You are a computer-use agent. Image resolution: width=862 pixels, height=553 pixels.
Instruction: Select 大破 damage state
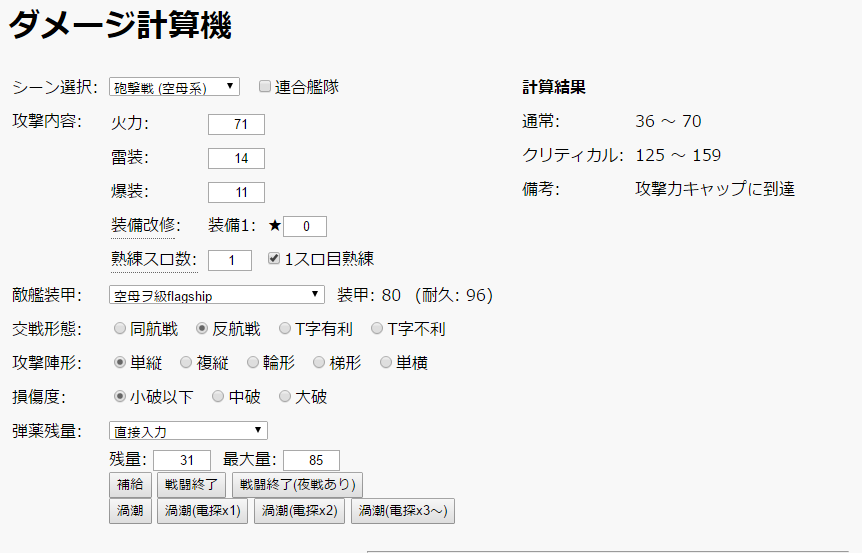tap(285, 396)
